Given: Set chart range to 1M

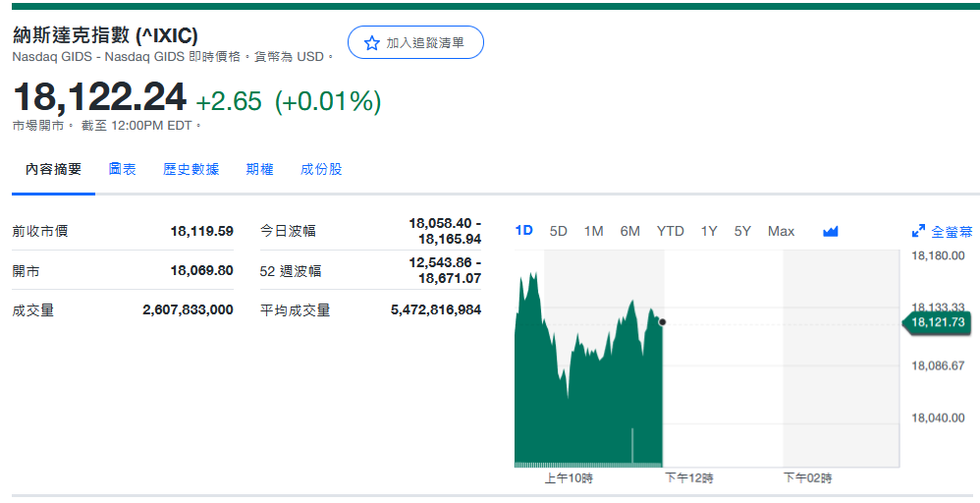Looking at the screenshot, I should tap(594, 231).
